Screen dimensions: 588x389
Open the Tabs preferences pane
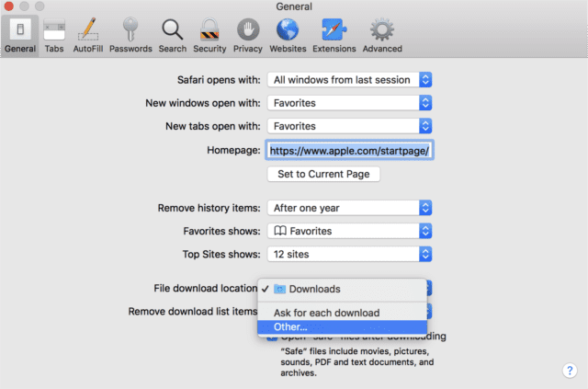[54, 35]
